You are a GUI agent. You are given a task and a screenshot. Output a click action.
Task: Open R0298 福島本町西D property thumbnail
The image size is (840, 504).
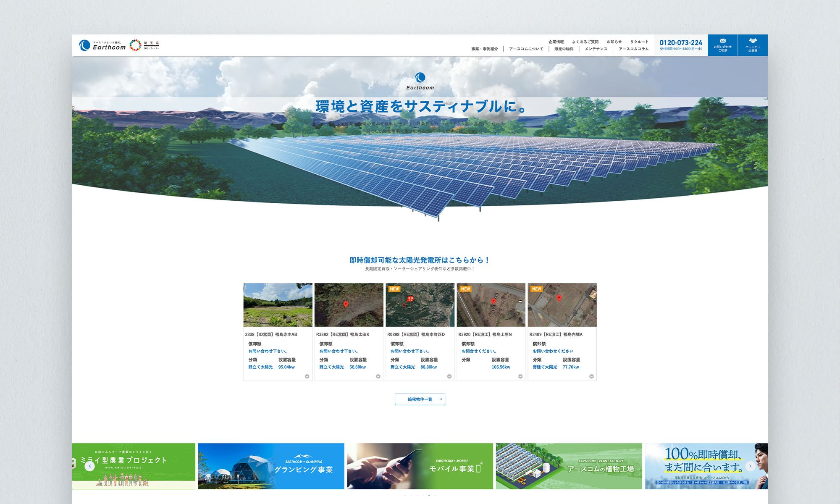tap(420, 305)
